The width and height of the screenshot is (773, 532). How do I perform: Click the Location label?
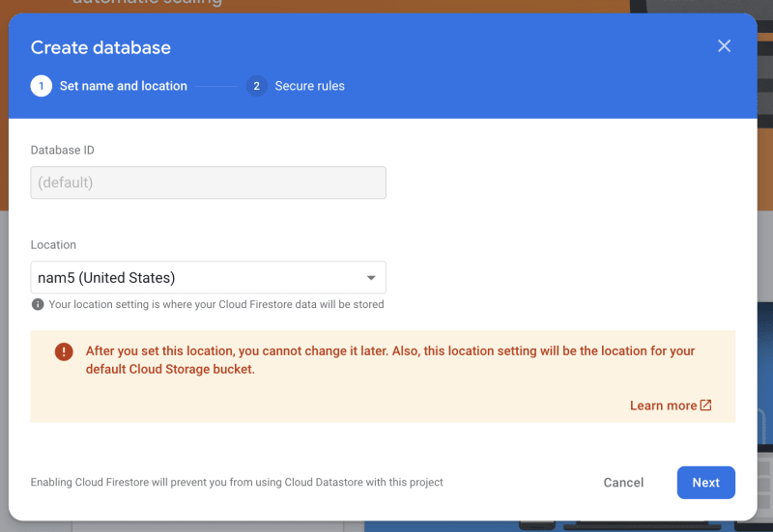[x=53, y=245]
